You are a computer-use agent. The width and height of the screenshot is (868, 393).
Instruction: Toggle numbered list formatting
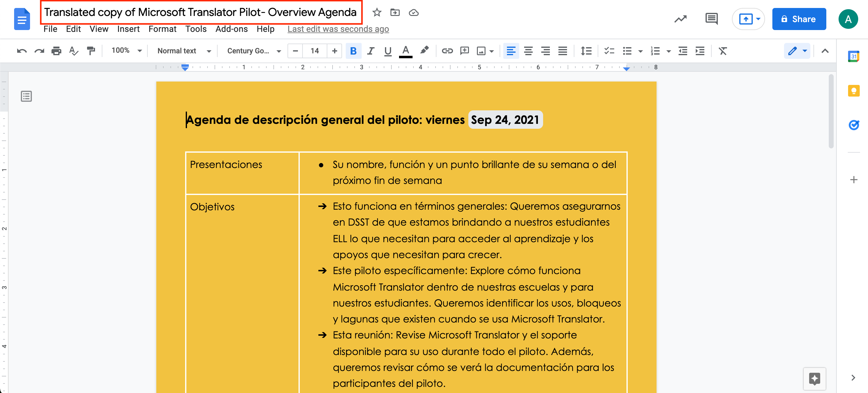(655, 51)
